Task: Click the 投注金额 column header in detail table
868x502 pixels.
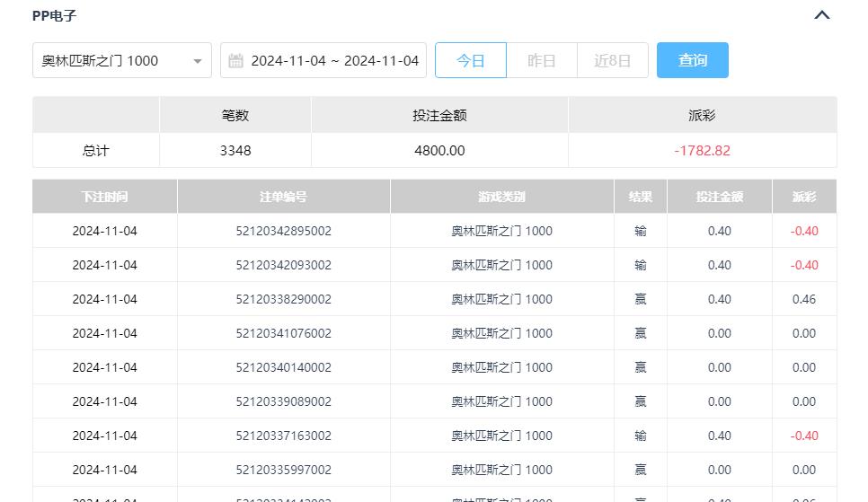Action: pos(720,197)
